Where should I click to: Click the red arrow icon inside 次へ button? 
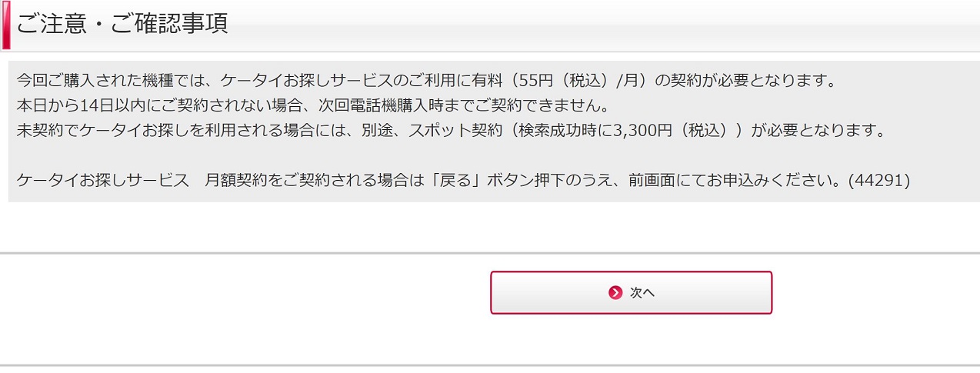coord(615,292)
